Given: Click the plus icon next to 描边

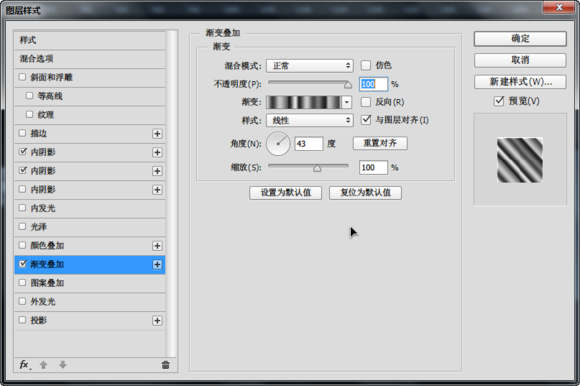Looking at the screenshot, I should point(157,133).
